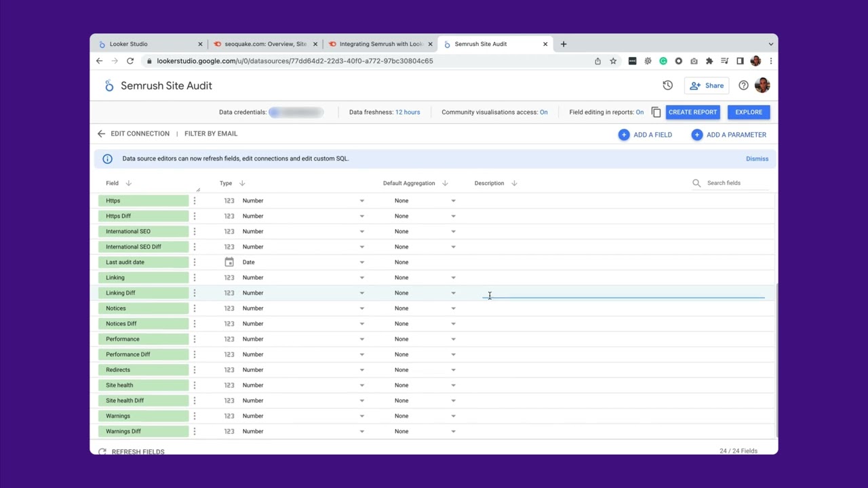Toggle Field editing in reports On
Image resolution: width=868 pixels, height=488 pixels.
pos(639,113)
